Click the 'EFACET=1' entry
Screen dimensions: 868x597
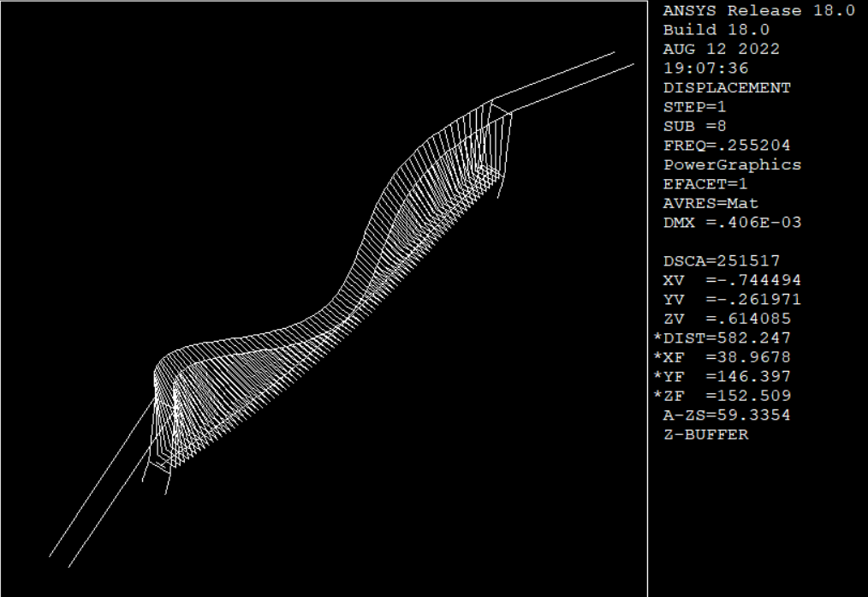[705, 184]
